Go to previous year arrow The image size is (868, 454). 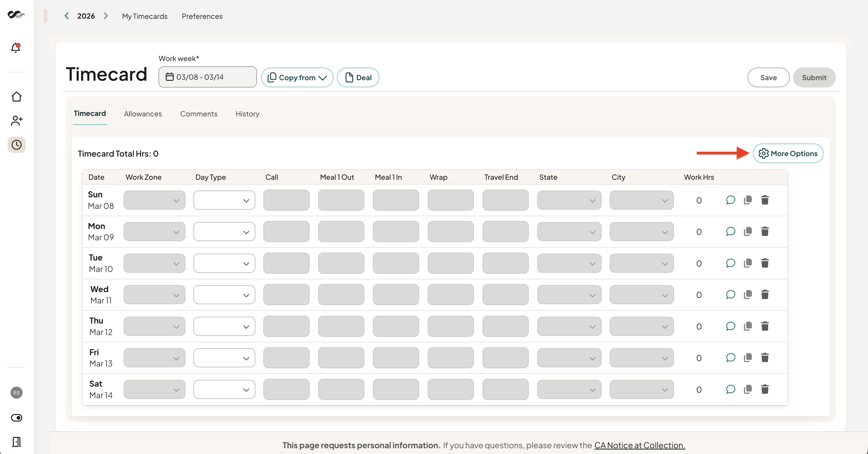(67, 16)
